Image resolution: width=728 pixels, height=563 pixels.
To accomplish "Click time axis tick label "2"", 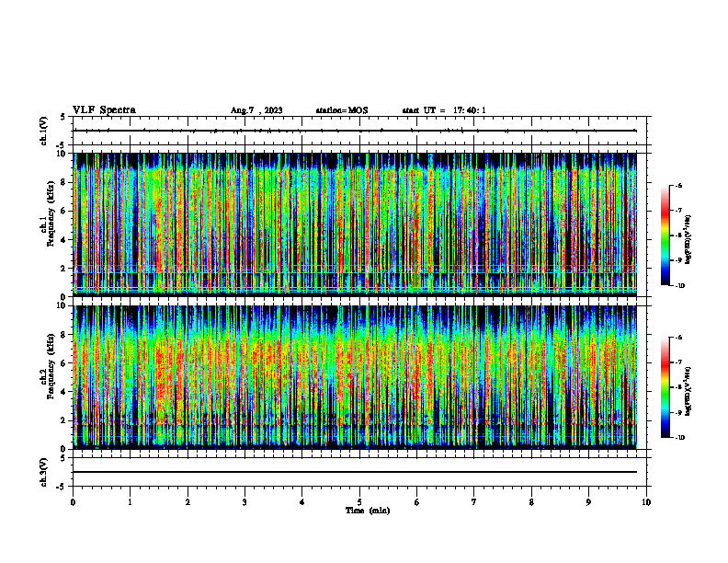I will click(x=188, y=502).
